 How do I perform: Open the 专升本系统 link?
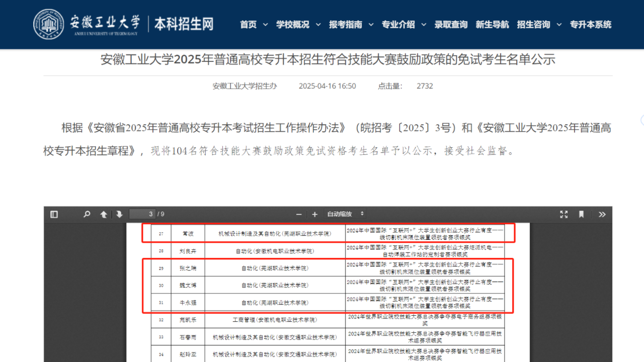591,24
